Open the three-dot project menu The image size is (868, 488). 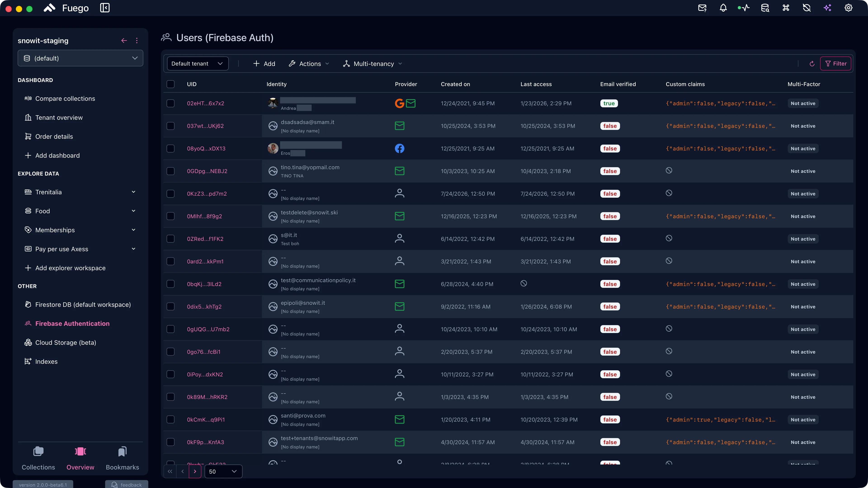click(137, 40)
